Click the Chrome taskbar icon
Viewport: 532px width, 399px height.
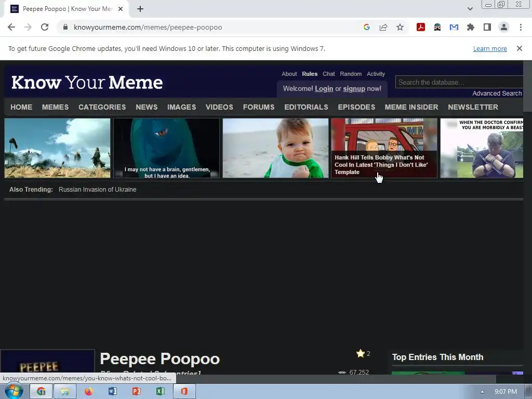pyautogui.click(x=41, y=392)
